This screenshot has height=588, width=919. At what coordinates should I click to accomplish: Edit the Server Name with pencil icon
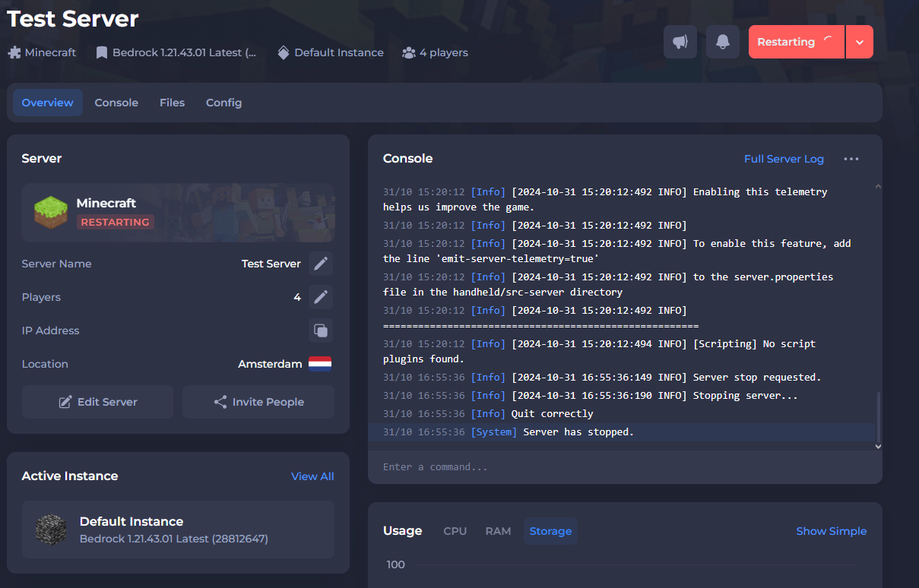click(x=321, y=264)
